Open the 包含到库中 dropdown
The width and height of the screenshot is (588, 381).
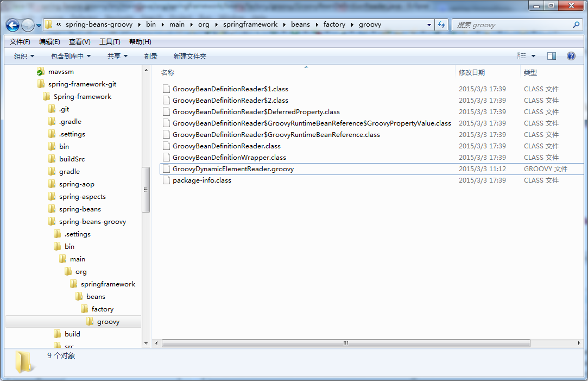(x=71, y=57)
